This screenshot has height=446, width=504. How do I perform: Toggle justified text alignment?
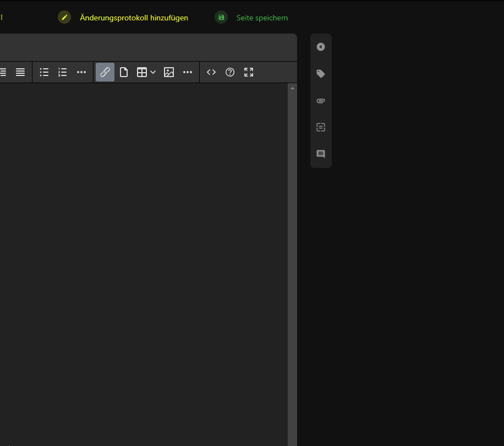tap(20, 72)
